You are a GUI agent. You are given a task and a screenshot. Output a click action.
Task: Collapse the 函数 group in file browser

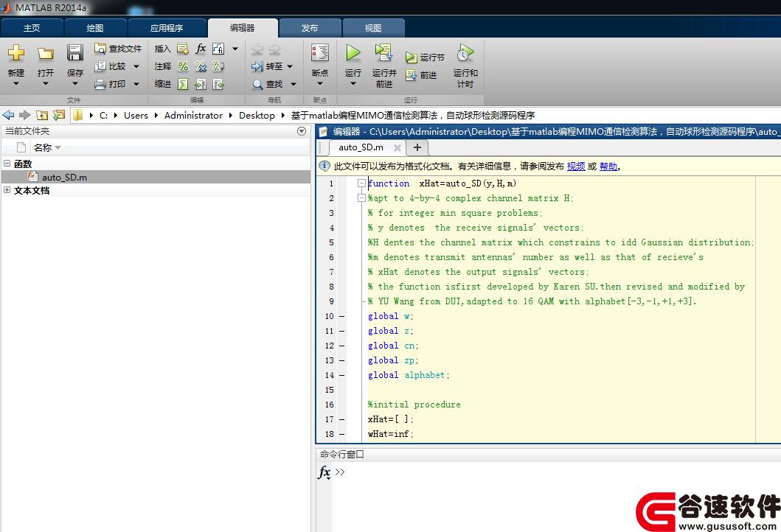pos(7,164)
